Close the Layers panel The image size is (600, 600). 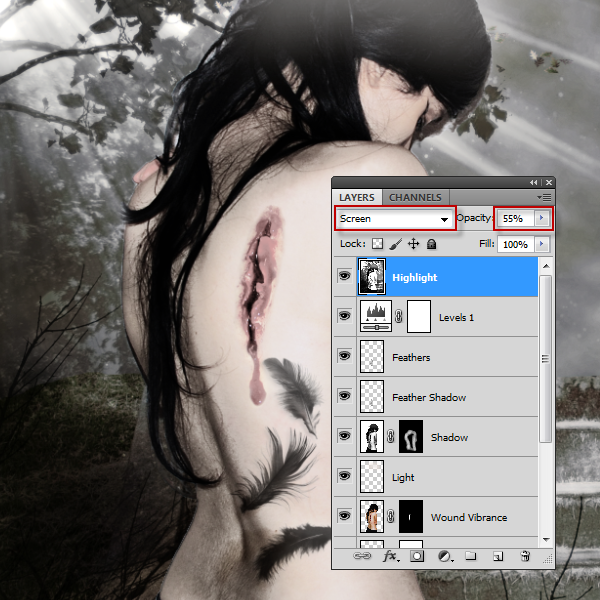tap(549, 183)
